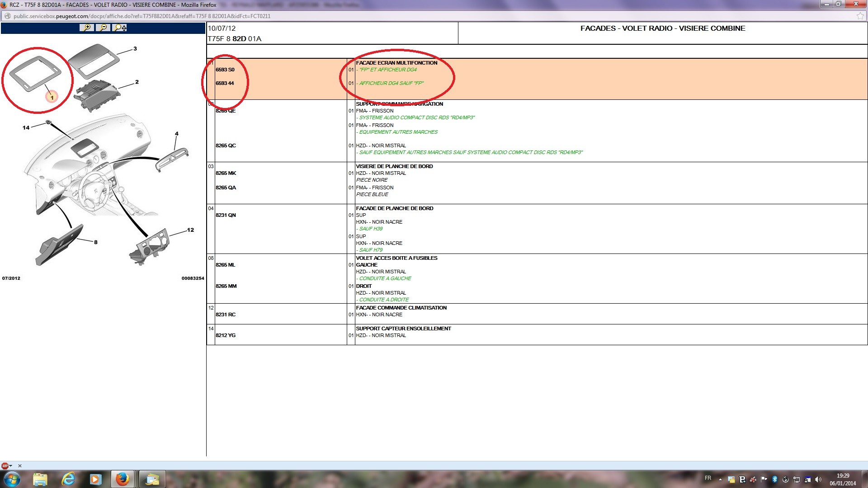This screenshot has width=868, height=488.
Task: Click the SUPPORT COMMANDE NAVIGATION heading
Action: [x=399, y=104]
